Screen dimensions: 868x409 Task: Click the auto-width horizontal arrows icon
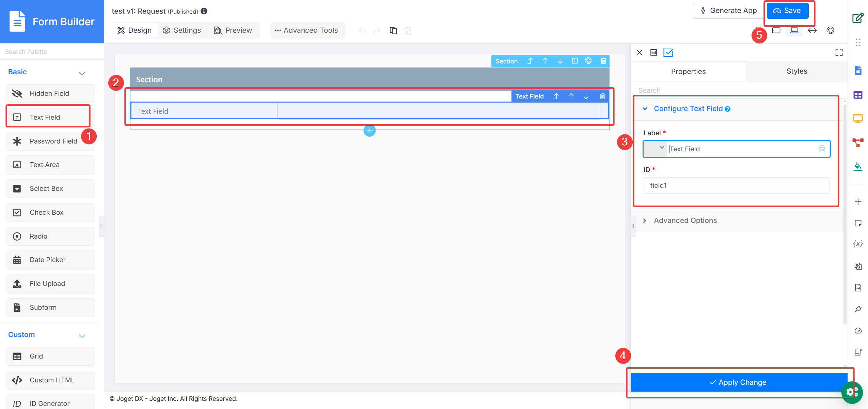[812, 30]
